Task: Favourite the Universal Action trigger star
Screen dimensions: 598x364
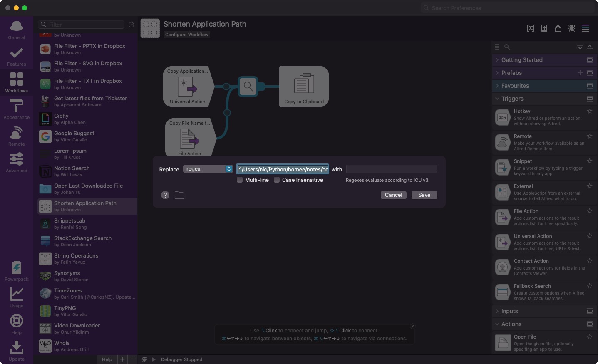Action: click(589, 236)
